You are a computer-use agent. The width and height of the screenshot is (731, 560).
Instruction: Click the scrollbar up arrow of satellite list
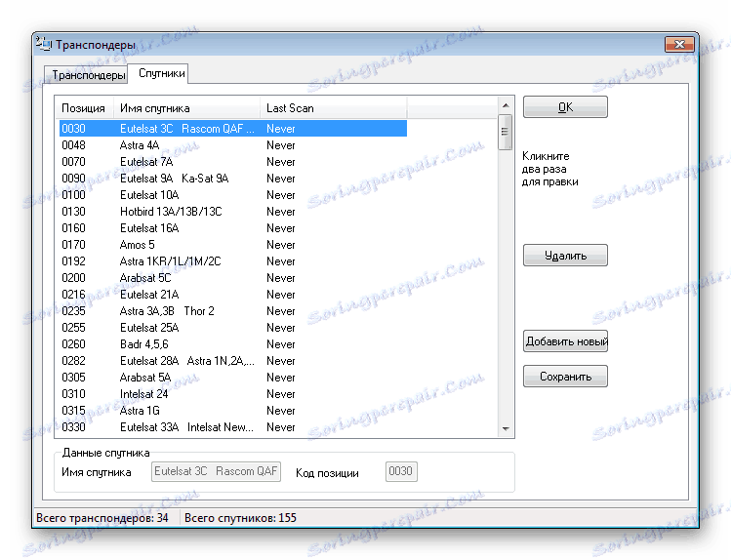pos(506,105)
